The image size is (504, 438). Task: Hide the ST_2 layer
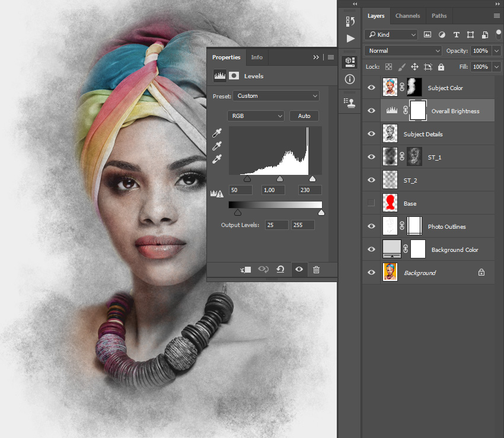pos(371,180)
